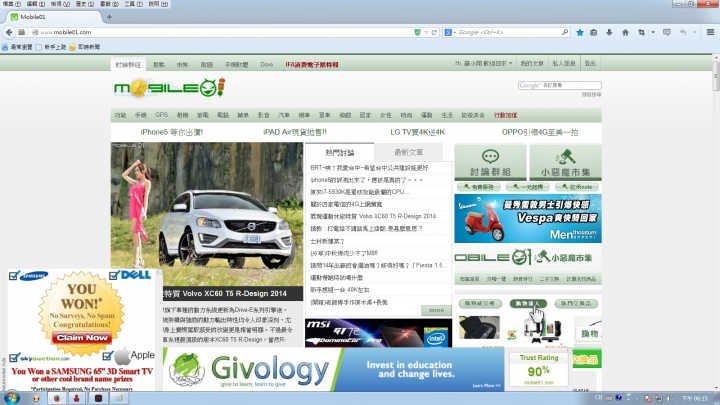Click the Givology banner ad
This screenshot has width=720, height=405.
[x=334, y=370]
